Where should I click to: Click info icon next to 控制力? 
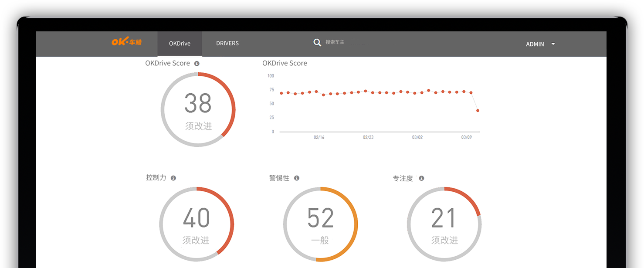(173, 178)
